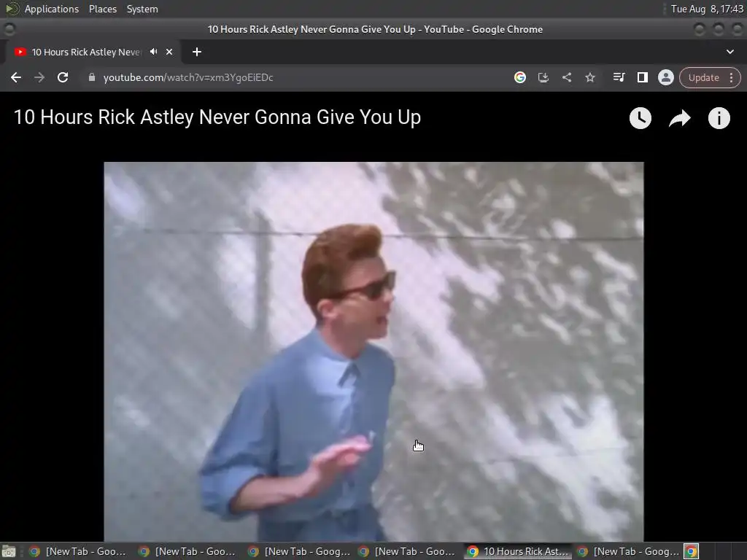Expand the tab search chevron
The width and height of the screenshot is (747, 560).
(729, 52)
